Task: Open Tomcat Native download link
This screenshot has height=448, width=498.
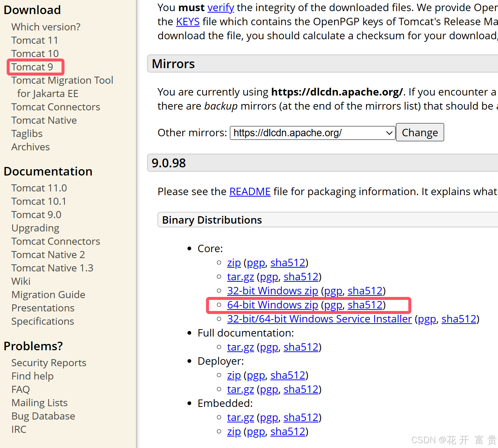Action: 44,120
